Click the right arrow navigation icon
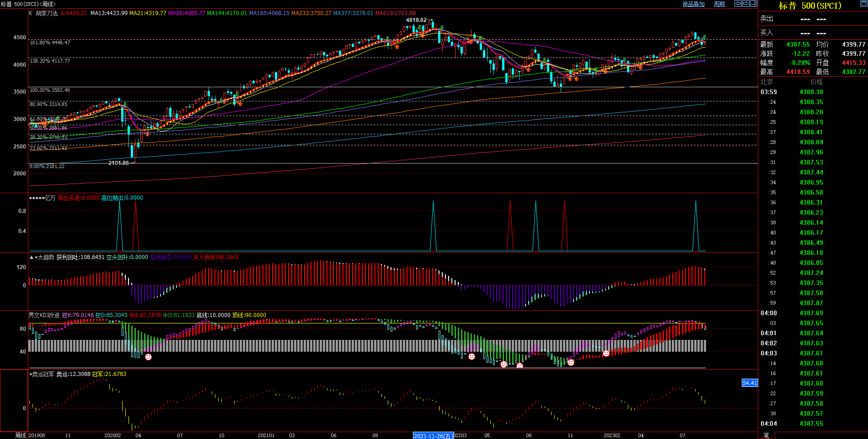The image size is (868, 439). [746, 4]
